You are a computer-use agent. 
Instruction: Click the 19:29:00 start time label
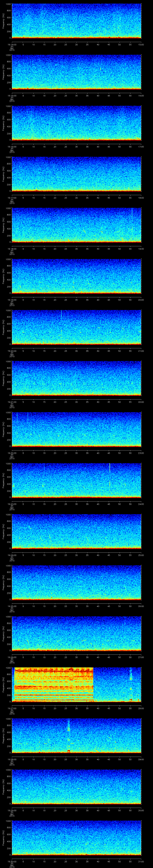click(x=12, y=810)
